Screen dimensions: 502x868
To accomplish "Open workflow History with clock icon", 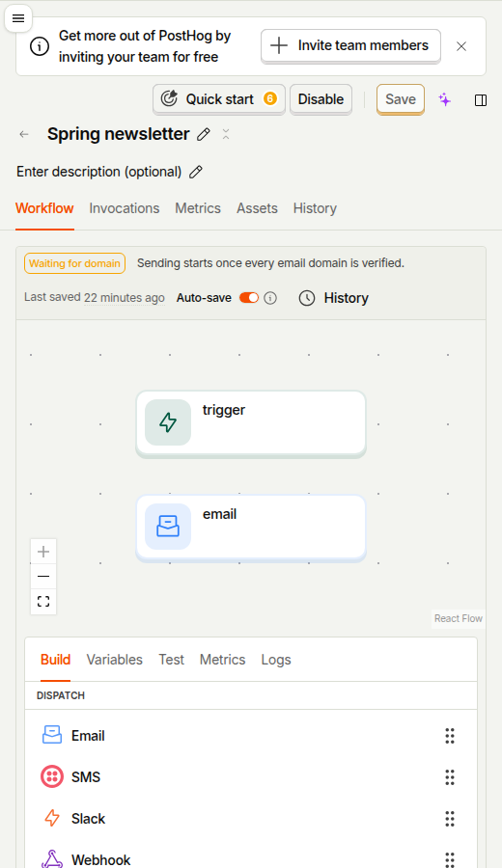I will point(334,298).
